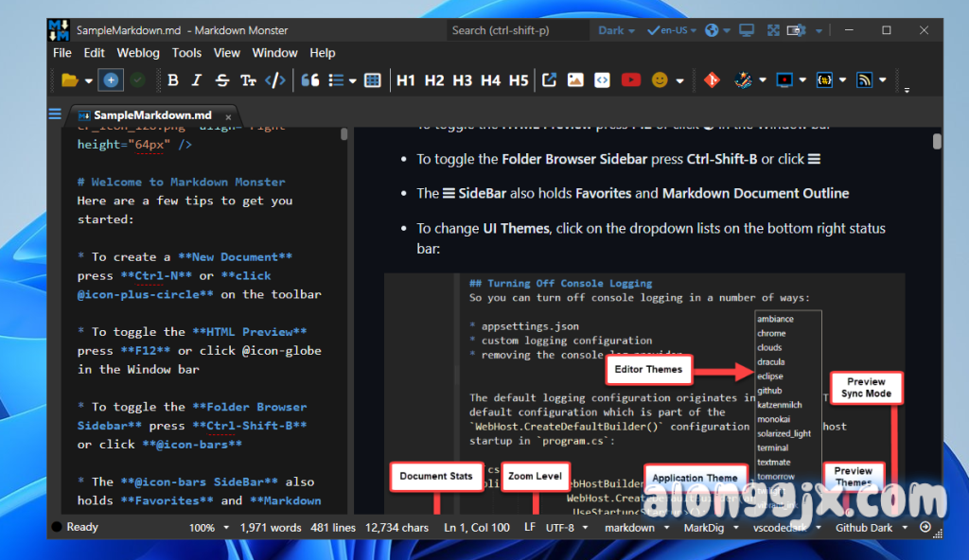Viewport: 969px width, 560px height.
Task: Apply bold formatting from toolbar
Action: 173,80
